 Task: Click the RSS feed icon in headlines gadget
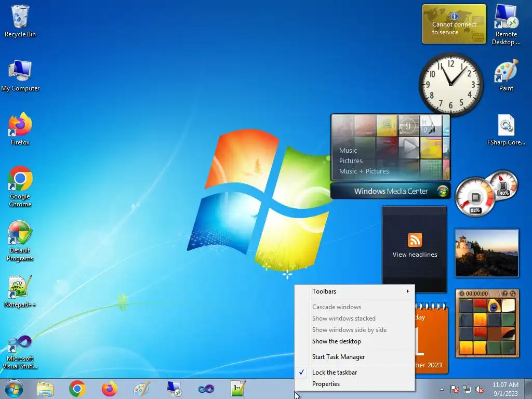click(415, 240)
